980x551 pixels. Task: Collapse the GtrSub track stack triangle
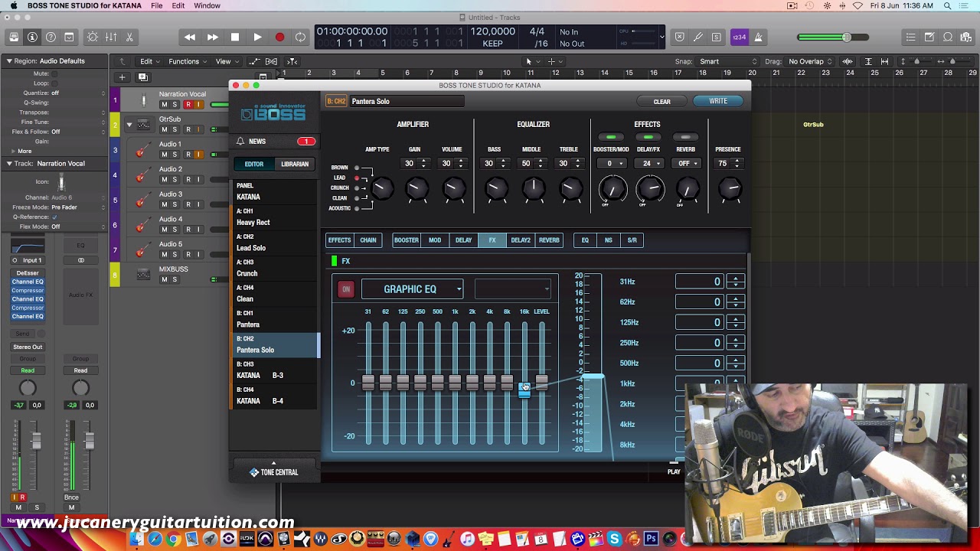[x=129, y=124]
